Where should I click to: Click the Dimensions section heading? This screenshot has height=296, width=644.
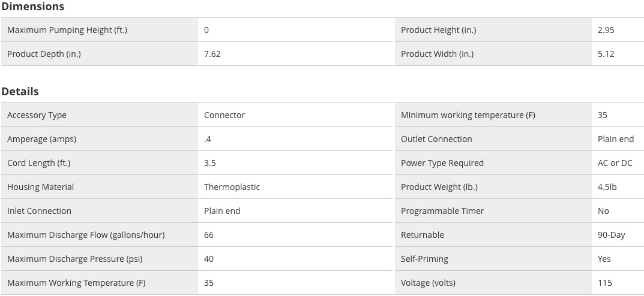[33, 7]
